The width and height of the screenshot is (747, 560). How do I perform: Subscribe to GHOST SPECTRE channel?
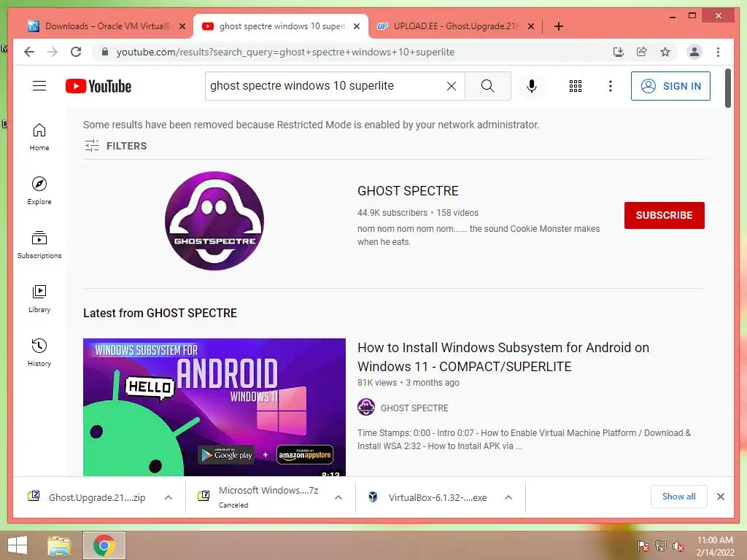(664, 215)
